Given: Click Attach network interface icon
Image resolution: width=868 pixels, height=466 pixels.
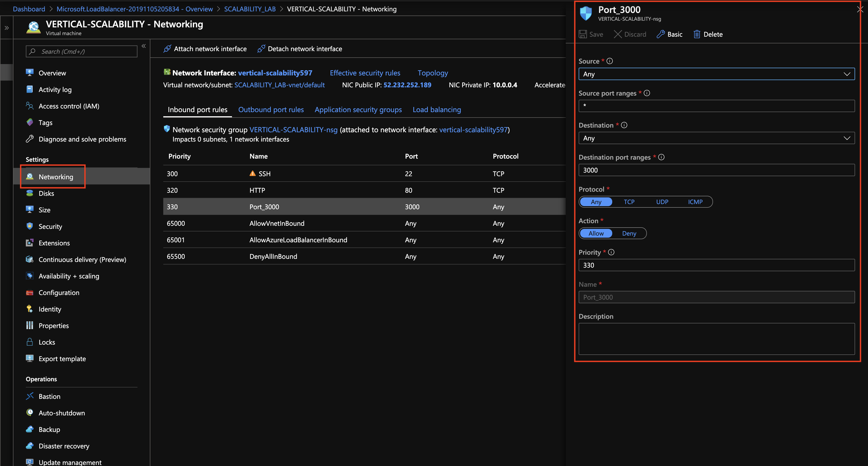Looking at the screenshot, I should coord(167,49).
